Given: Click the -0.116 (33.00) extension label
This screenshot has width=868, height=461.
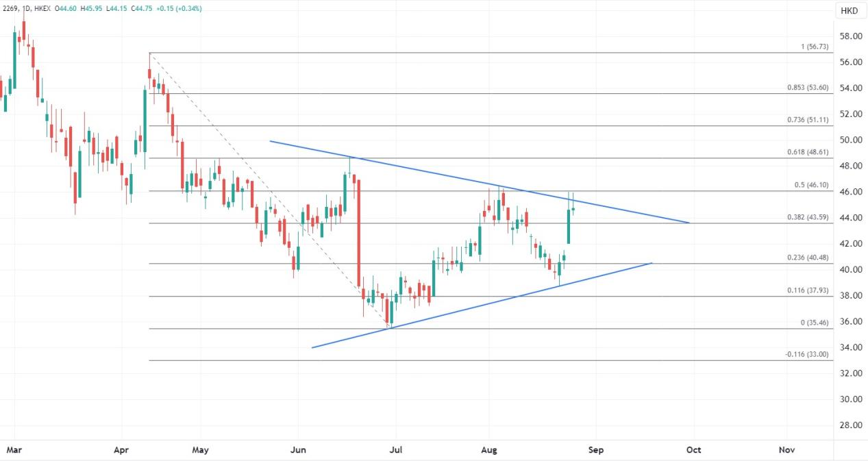Looking at the screenshot, I should tap(806, 354).
